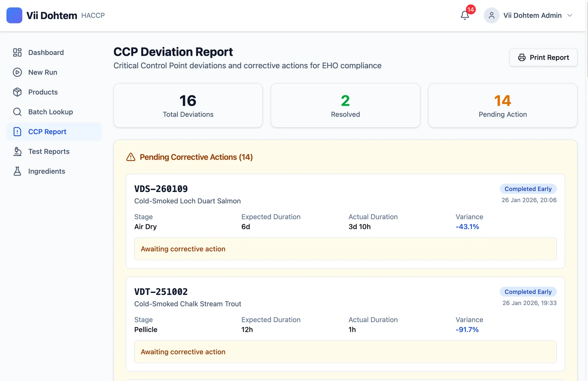Click the user avatar icon
This screenshot has height=381, width=588.
(491, 15)
